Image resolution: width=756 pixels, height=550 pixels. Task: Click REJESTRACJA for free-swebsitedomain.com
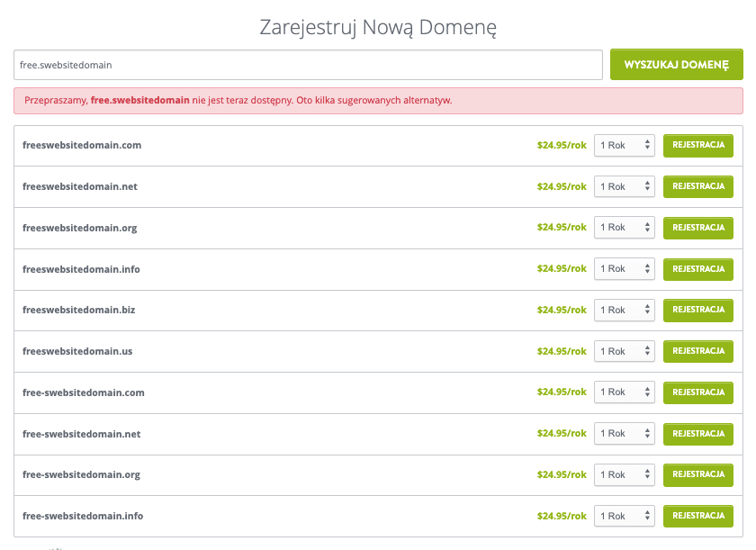coord(697,392)
